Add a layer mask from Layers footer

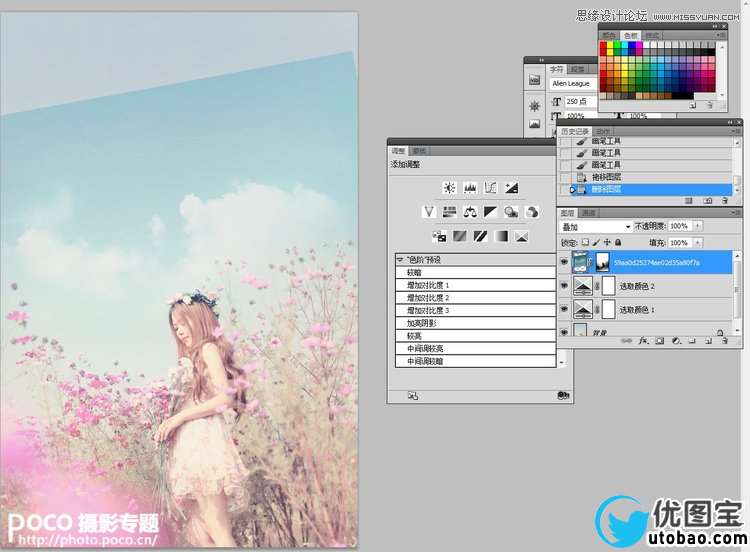[660, 341]
